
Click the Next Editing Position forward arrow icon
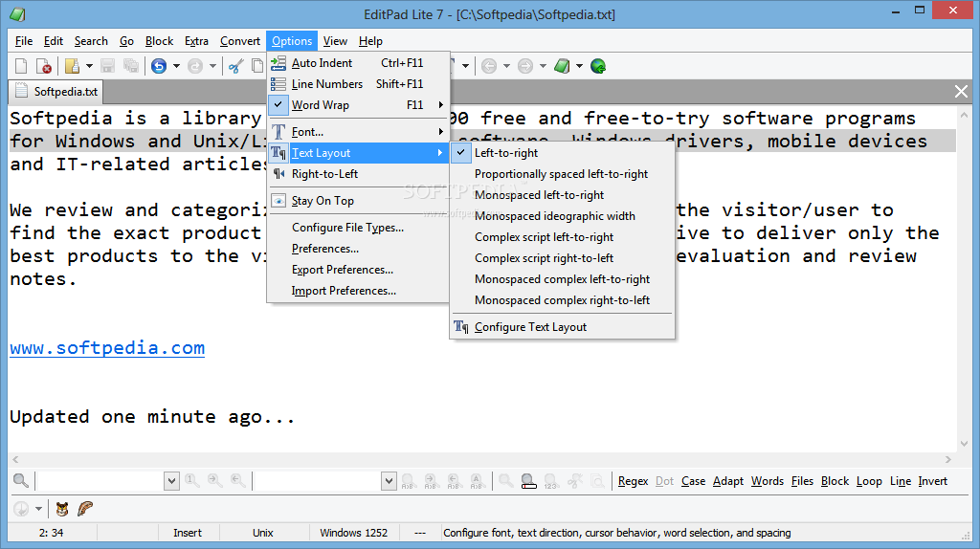pyautogui.click(x=525, y=66)
